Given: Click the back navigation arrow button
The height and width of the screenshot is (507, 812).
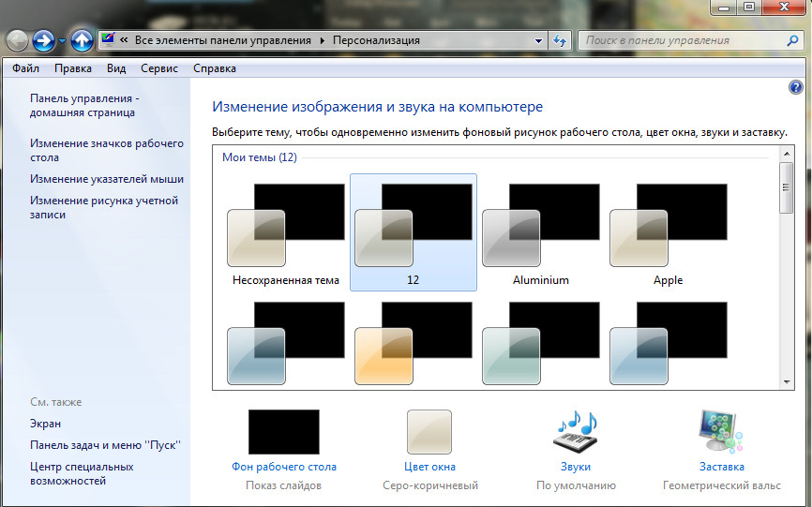Looking at the screenshot, I should click(18, 40).
